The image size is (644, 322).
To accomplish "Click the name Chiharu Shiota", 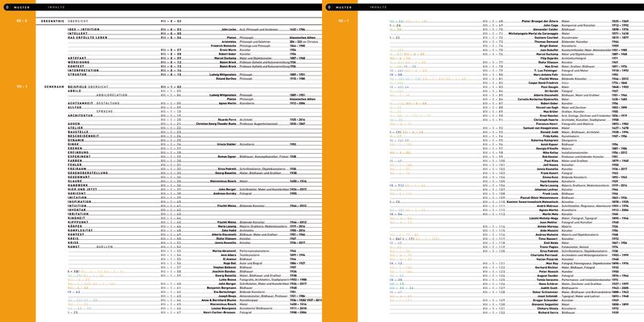I will (x=548, y=308).
